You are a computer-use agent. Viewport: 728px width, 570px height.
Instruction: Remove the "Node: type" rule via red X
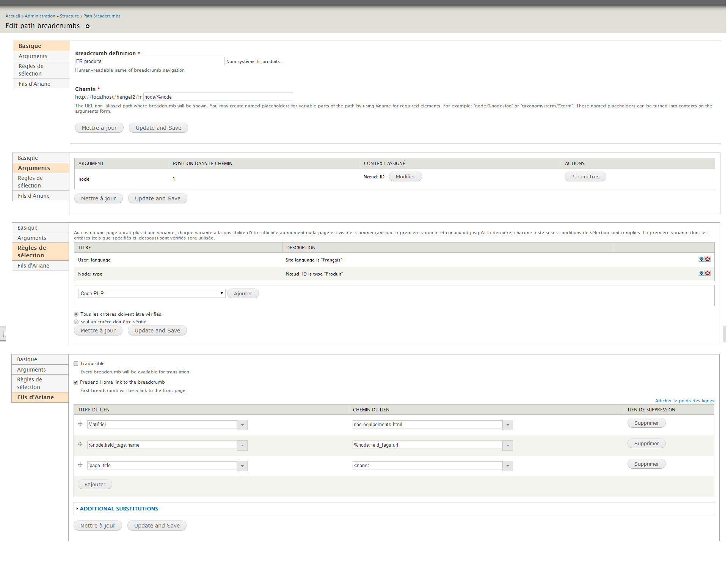click(x=708, y=273)
